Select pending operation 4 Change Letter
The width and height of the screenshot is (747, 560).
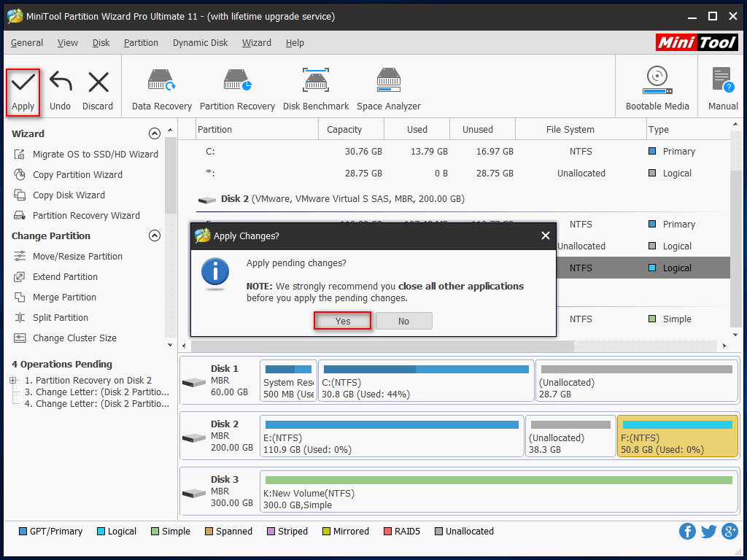point(97,404)
